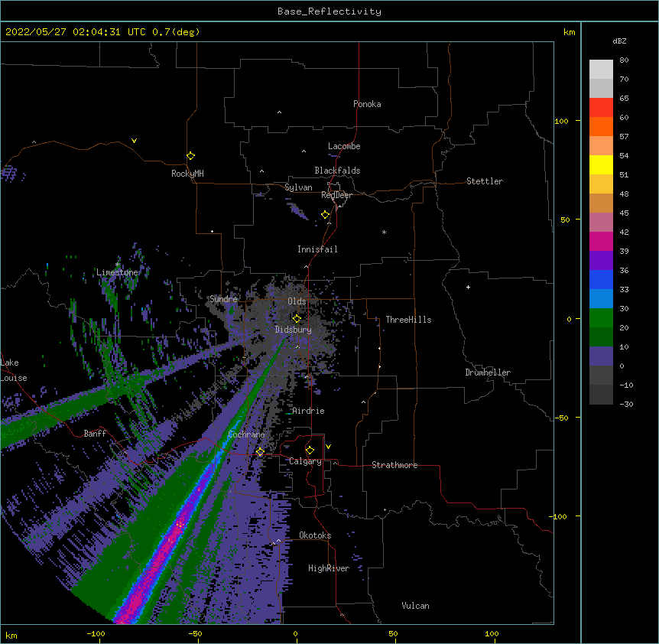Click the Base_Reflectivity title text

(x=329, y=11)
